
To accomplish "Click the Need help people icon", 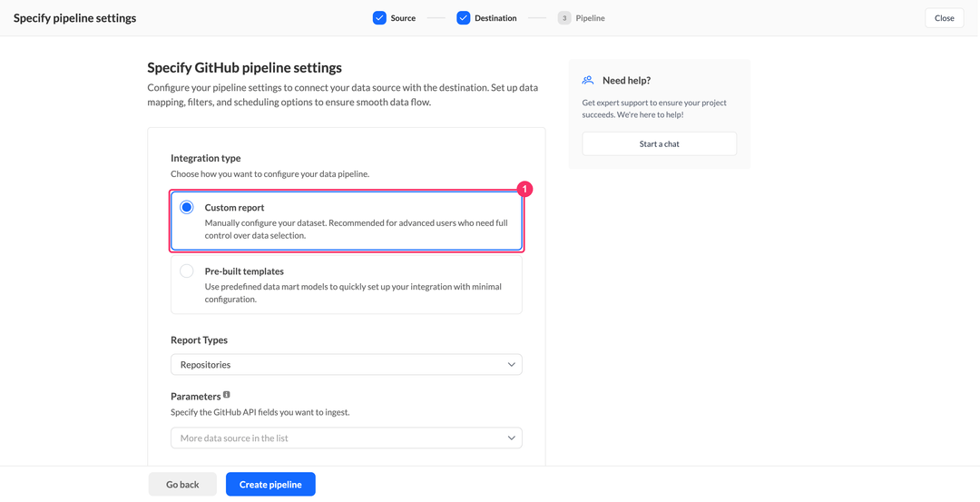I will point(587,80).
